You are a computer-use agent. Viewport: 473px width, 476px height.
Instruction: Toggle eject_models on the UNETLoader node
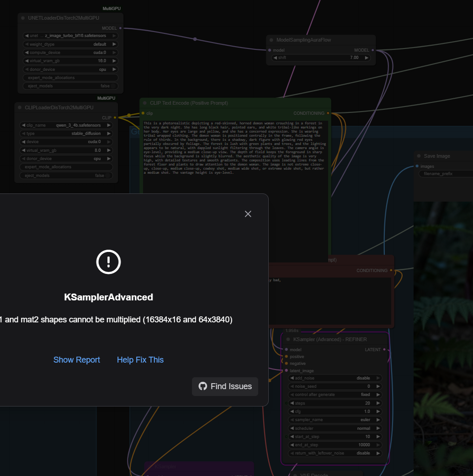70,86
